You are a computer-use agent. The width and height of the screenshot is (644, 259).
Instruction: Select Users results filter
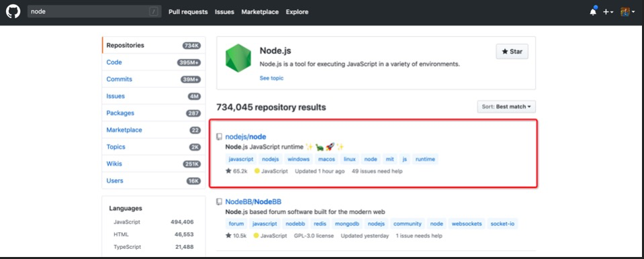(154, 180)
